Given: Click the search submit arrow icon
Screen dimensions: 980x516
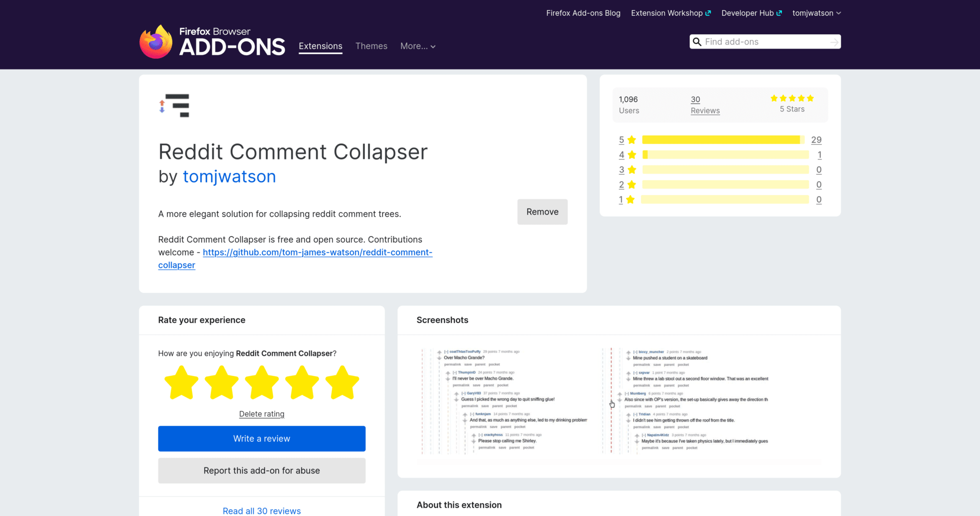Looking at the screenshot, I should pyautogui.click(x=834, y=42).
